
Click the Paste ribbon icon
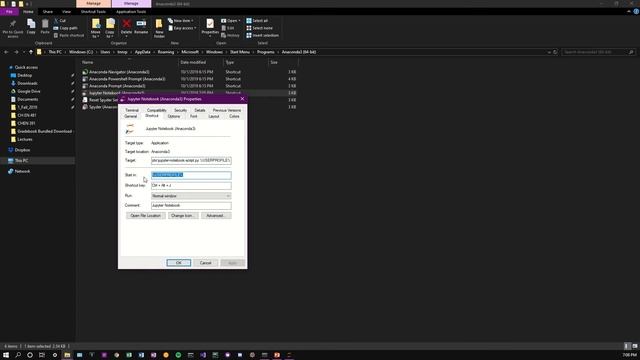point(45,27)
